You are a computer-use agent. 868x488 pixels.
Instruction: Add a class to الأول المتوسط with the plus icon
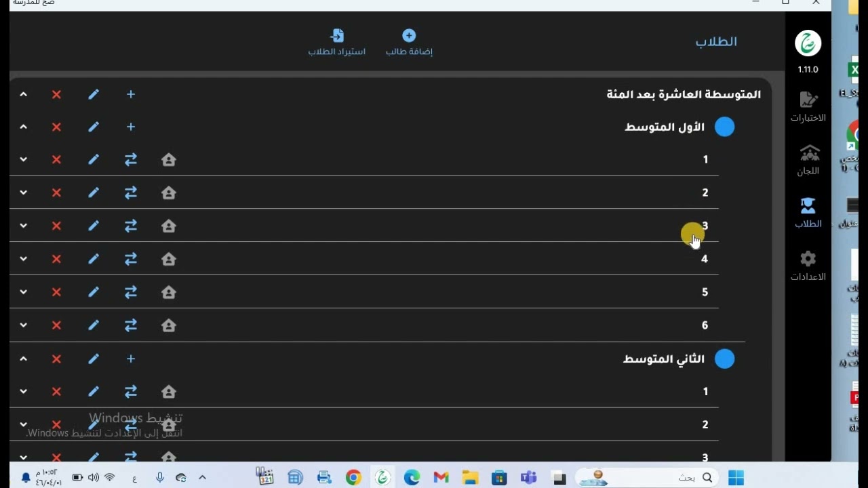pos(131,127)
